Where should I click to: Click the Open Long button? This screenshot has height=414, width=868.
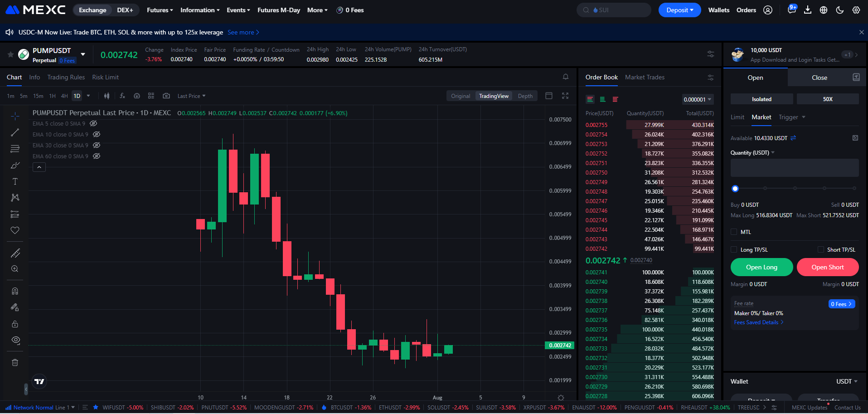click(761, 267)
